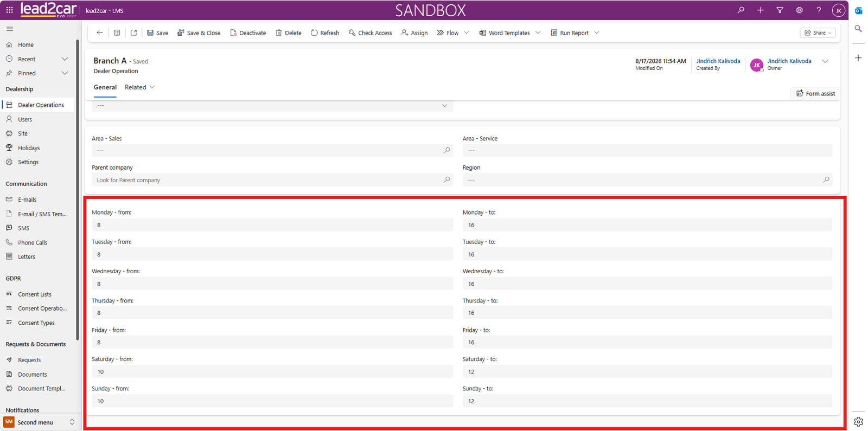Click the Saturday - to input field
Screen dimensions: 868x431
tap(647, 372)
